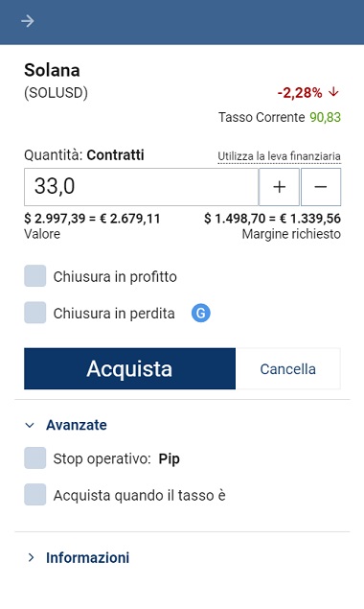This screenshot has height=609, width=364.
Task: Enable Chiusura in perdita checkbox
Action: coord(34,313)
